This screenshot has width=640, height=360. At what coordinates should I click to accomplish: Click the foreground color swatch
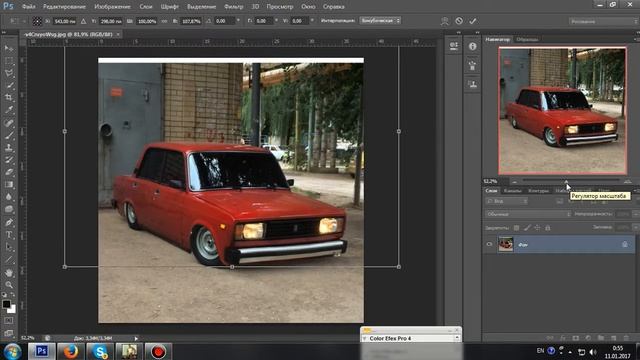point(6,304)
